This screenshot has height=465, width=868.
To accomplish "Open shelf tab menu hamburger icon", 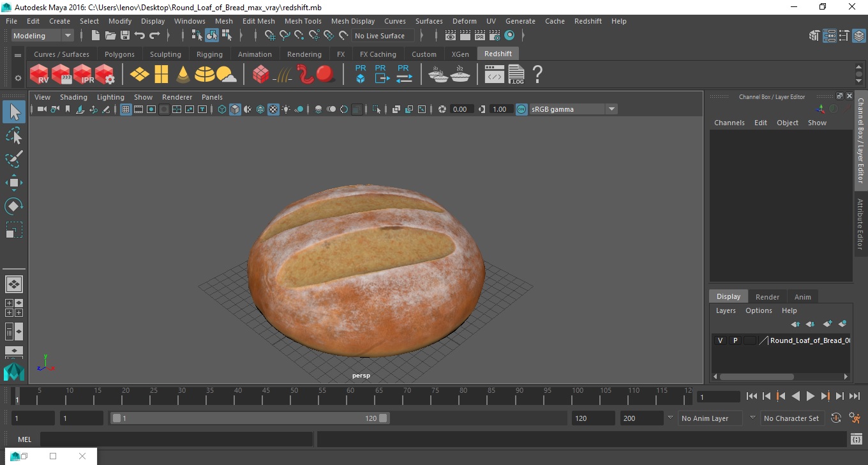I will 18,55.
